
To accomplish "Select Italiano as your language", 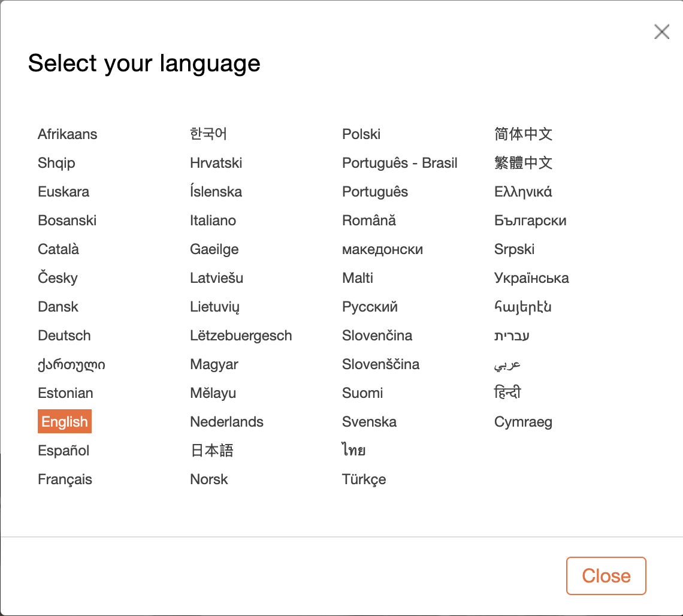I will click(x=213, y=221).
